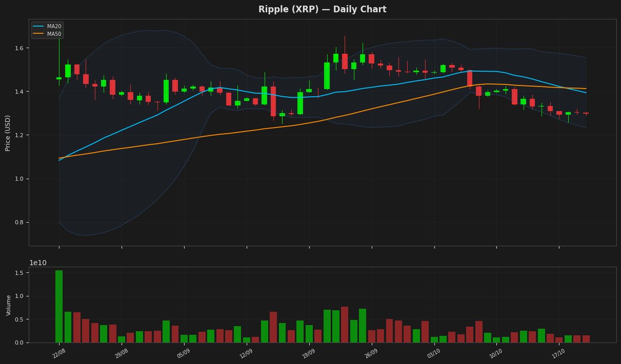Click the chart title "Ripple (XRP) — Daily Chart"
This screenshot has height=364, width=621.
322,9
